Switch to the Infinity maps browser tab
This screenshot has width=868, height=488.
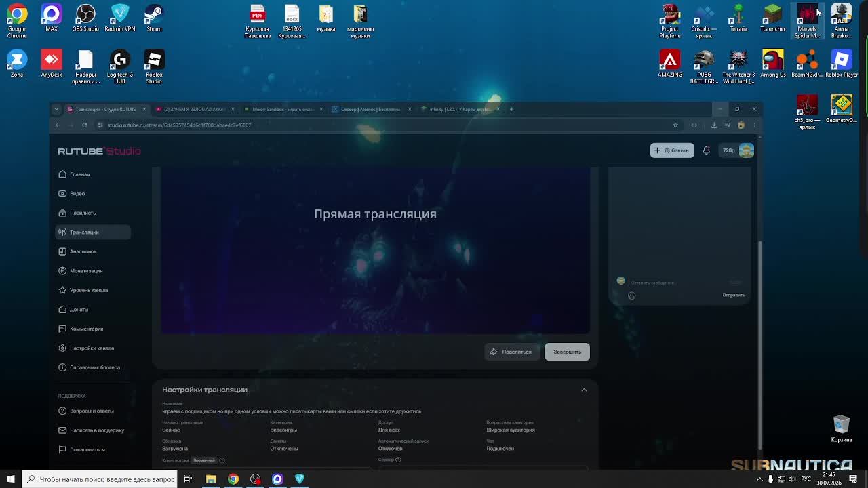coord(460,109)
